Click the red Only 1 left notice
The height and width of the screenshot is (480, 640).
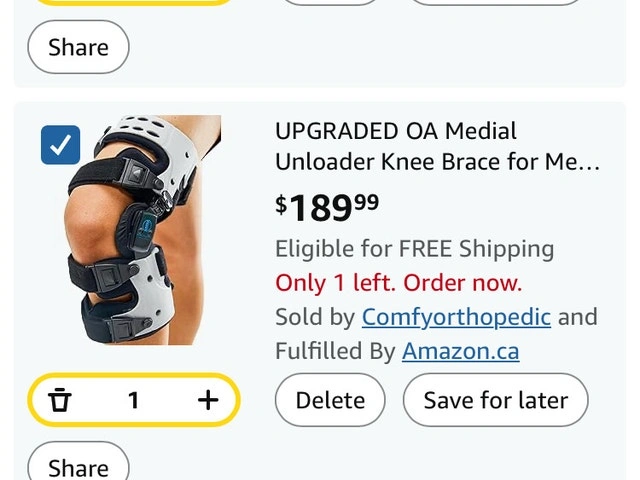click(x=398, y=283)
